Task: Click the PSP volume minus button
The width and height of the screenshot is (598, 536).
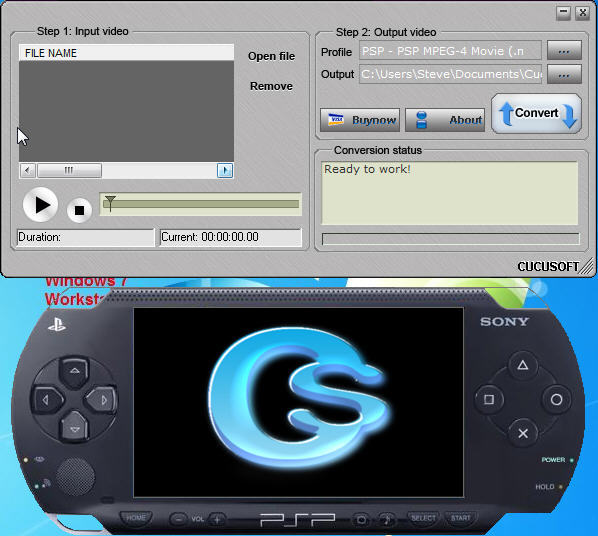Action: pos(178,519)
